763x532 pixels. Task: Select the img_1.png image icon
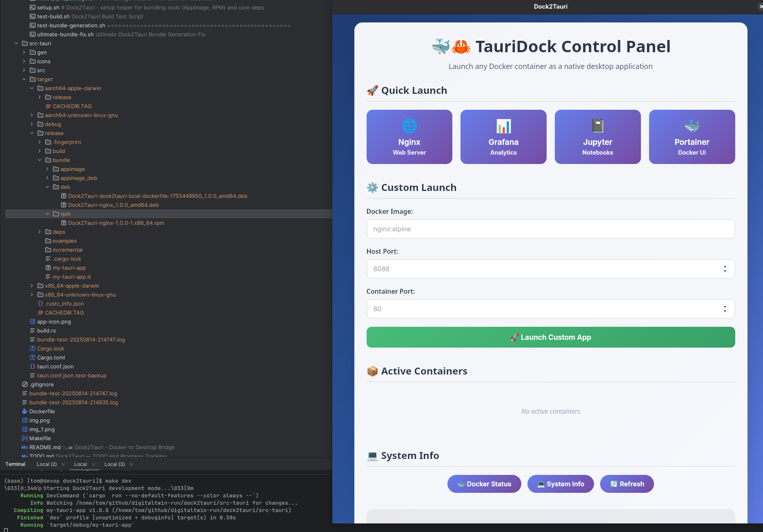(x=24, y=429)
